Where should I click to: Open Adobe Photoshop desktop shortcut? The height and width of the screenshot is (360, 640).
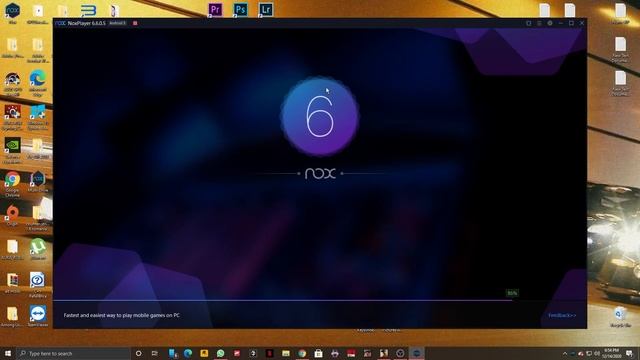240,9
